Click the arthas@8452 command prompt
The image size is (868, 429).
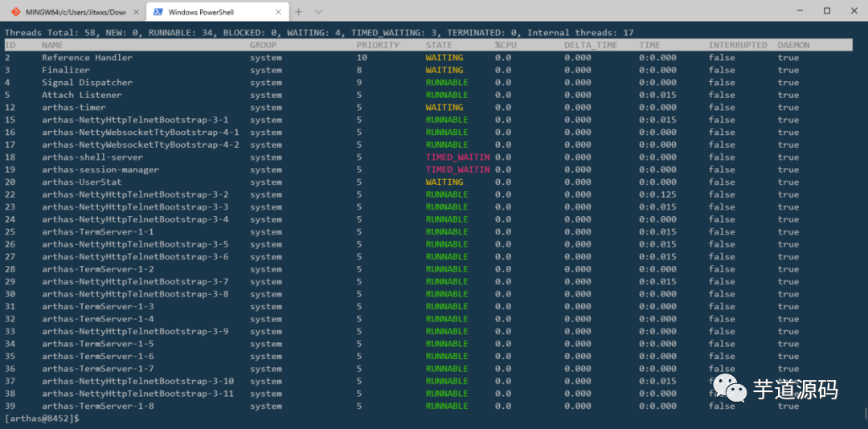pyautogui.click(x=42, y=419)
